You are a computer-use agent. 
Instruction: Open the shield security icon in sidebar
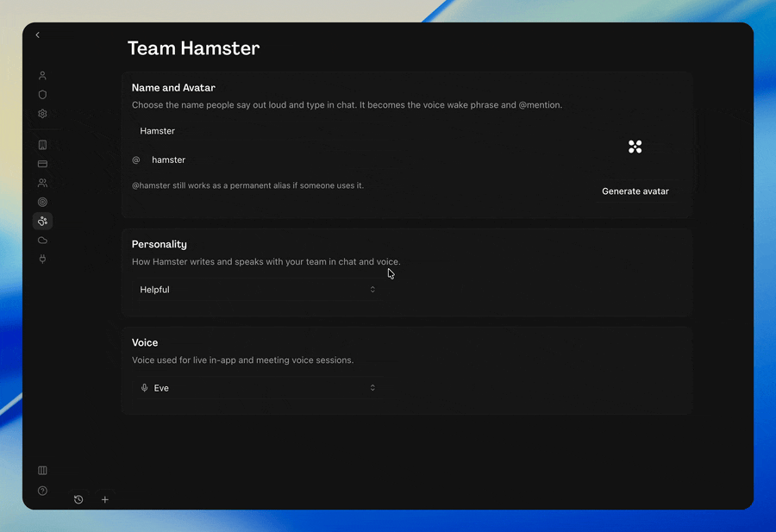tap(42, 95)
